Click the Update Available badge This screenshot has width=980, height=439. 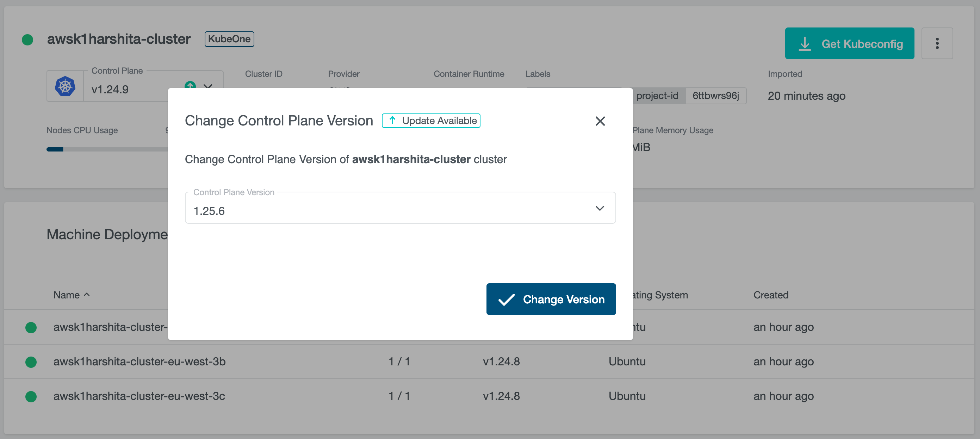tap(431, 120)
